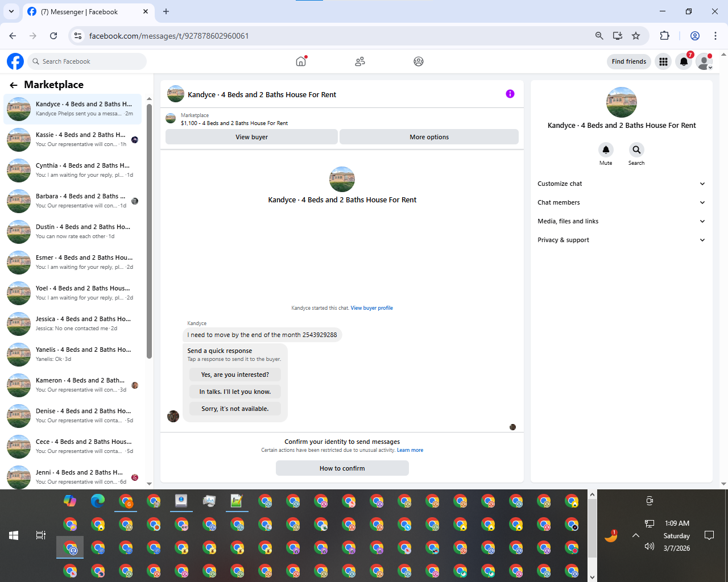Go back with the Marketplace arrow
Image resolution: width=728 pixels, height=582 pixels.
click(14, 85)
